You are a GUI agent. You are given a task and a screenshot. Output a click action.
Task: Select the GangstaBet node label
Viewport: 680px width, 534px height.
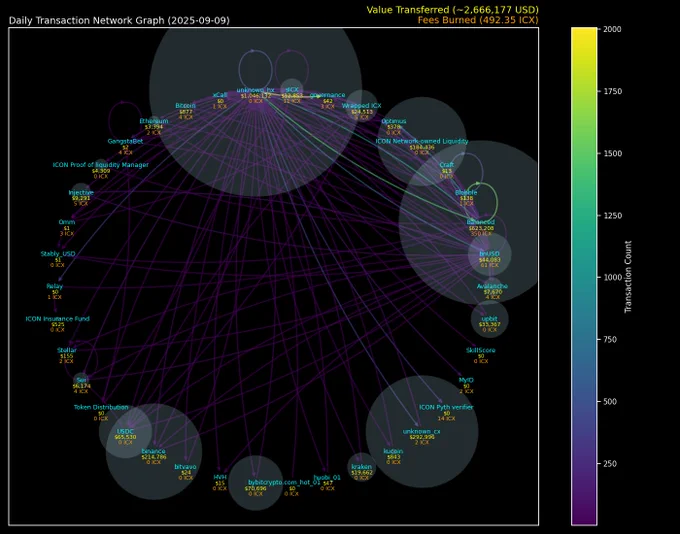click(125, 141)
